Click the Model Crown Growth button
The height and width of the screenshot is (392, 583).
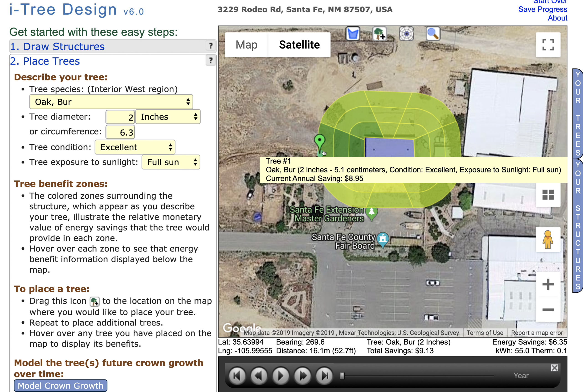click(61, 385)
